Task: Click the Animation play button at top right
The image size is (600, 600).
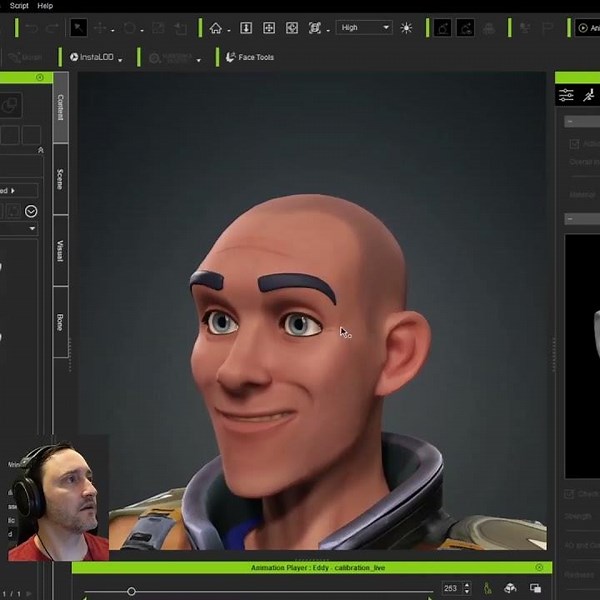Action: (x=587, y=28)
